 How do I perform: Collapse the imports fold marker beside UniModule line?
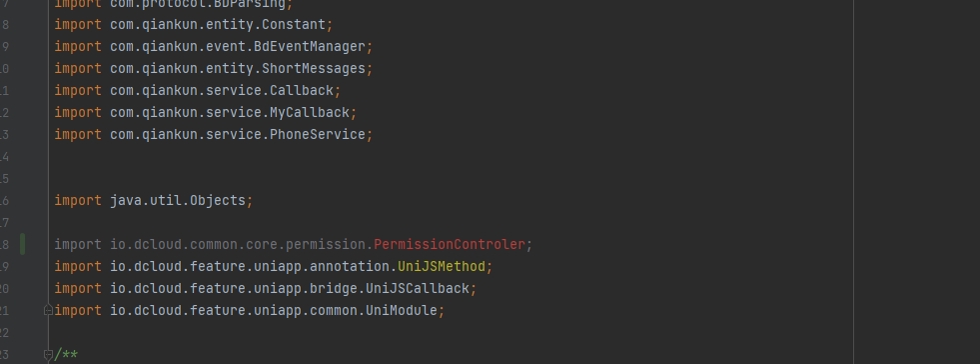click(48, 310)
